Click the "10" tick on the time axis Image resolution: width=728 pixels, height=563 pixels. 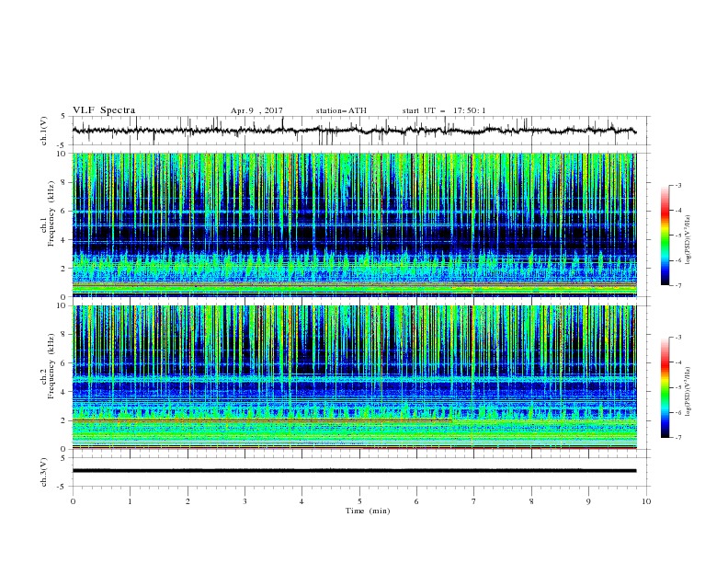[646, 501]
